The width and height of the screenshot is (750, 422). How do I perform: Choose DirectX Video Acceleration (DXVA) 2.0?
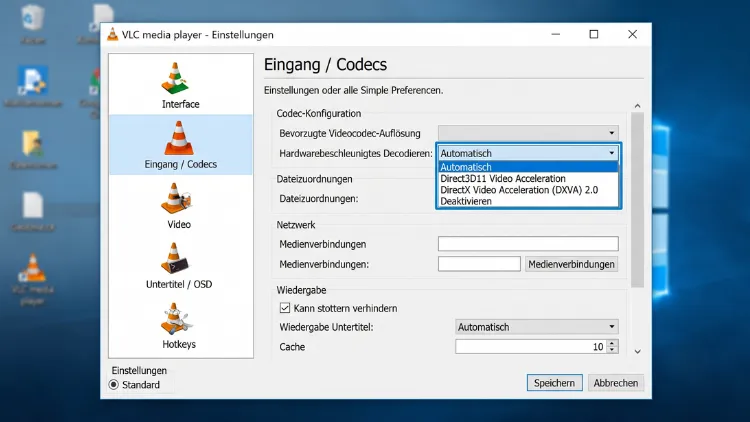pyautogui.click(x=528, y=190)
